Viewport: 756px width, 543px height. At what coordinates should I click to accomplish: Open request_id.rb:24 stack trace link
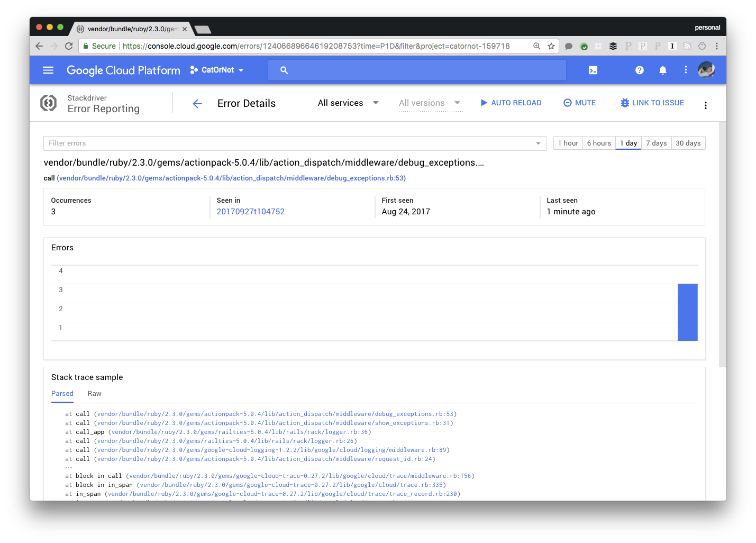coord(265,459)
